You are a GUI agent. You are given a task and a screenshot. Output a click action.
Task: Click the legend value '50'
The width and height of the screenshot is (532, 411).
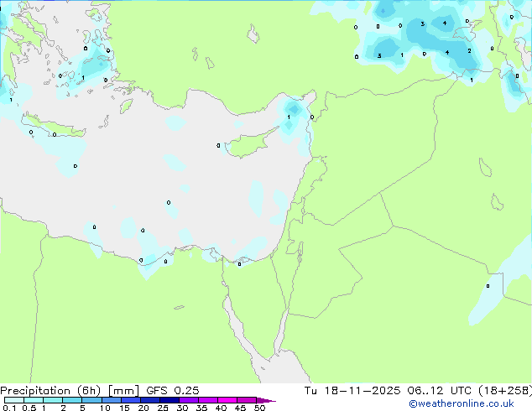click(x=260, y=408)
